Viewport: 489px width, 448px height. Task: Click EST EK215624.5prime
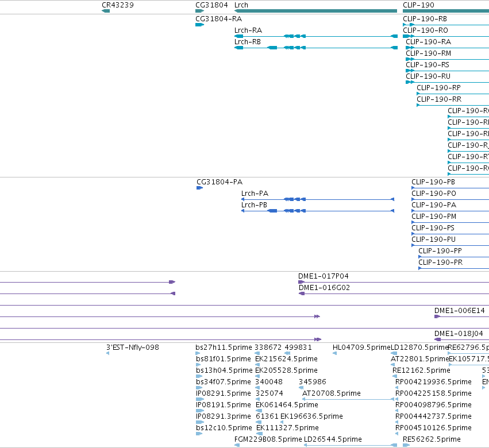[286, 359]
